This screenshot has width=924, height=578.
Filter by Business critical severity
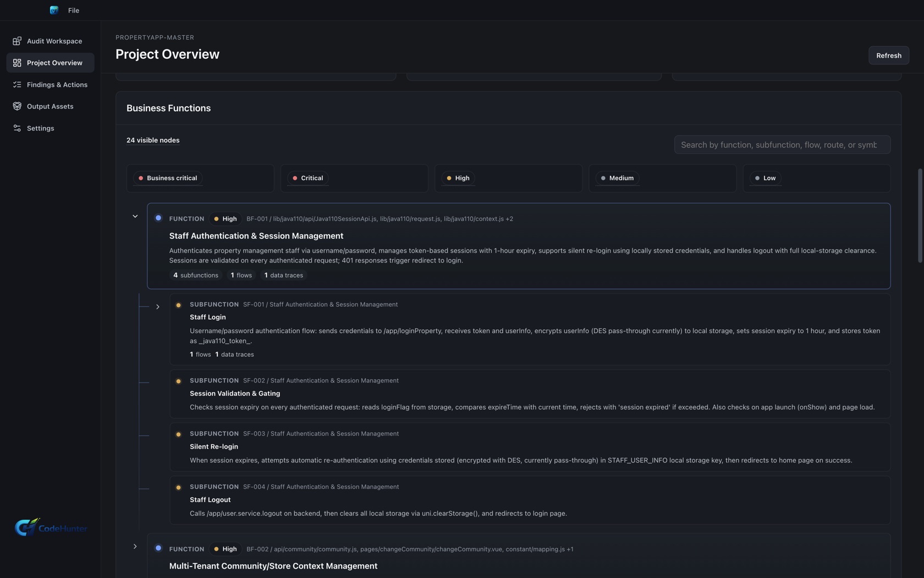[x=168, y=178]
